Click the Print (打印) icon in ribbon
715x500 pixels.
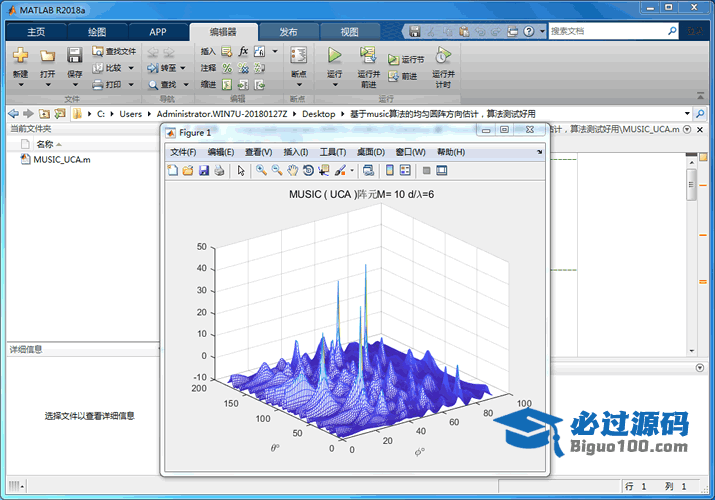98,84
